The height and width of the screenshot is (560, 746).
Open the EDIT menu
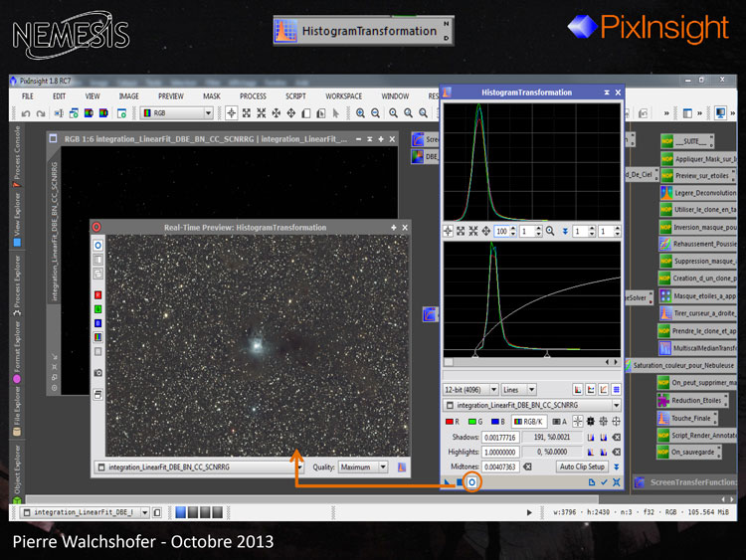(x=59, y=96)
